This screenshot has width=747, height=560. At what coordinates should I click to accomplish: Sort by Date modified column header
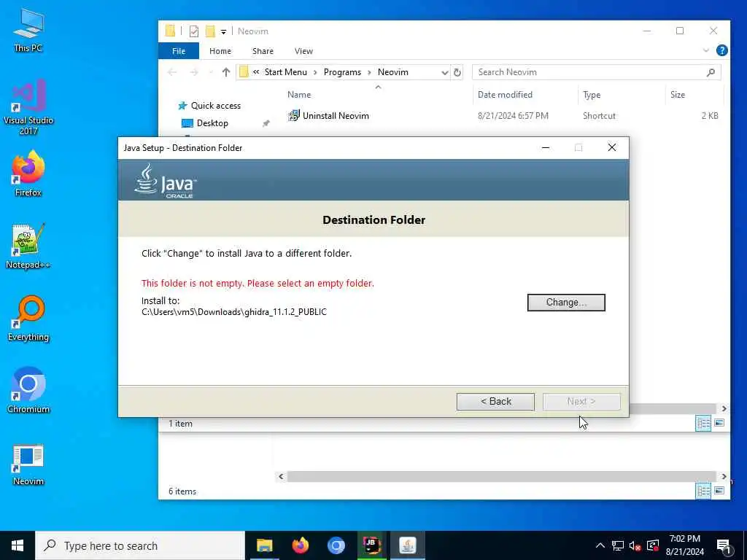[505, 95]
